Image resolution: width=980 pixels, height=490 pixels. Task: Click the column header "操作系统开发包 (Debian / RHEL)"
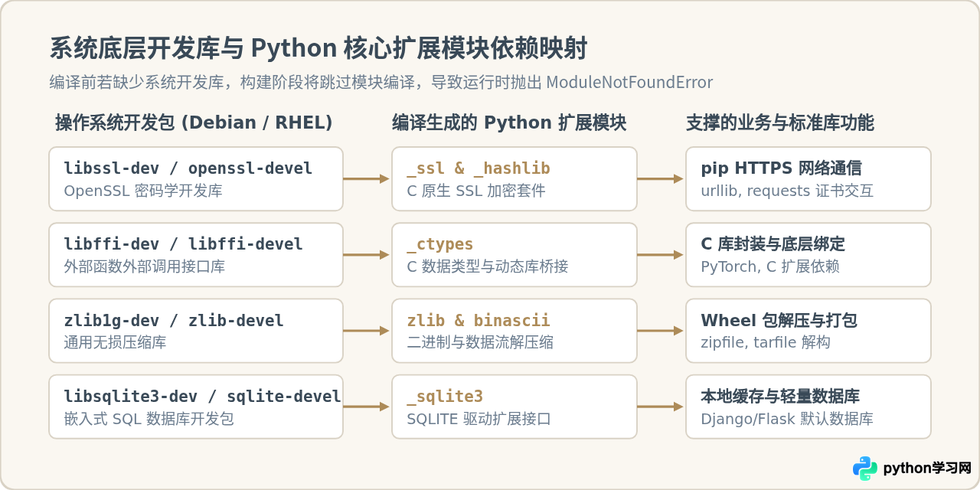(x=194, y=123)
